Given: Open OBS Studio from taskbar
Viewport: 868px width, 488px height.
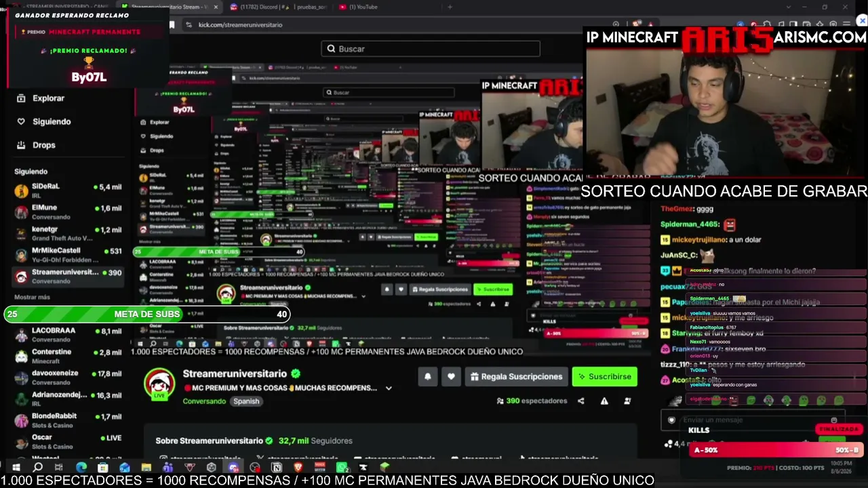Looking at the screenshot, I should [255, 467].
